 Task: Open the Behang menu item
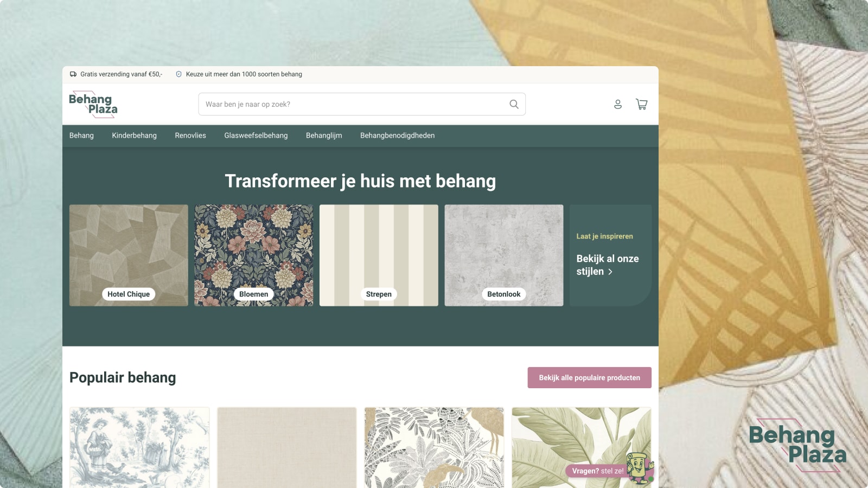pyautogui.click(x=81, y=136)
